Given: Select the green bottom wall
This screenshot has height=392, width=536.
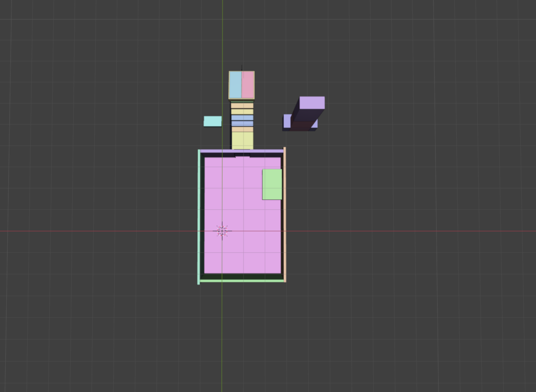Looking at the screenshot, I should [242, 281].
